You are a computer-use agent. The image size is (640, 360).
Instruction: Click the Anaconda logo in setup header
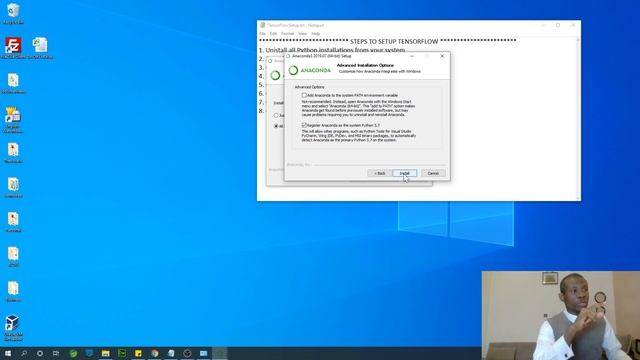coord(310,71)
